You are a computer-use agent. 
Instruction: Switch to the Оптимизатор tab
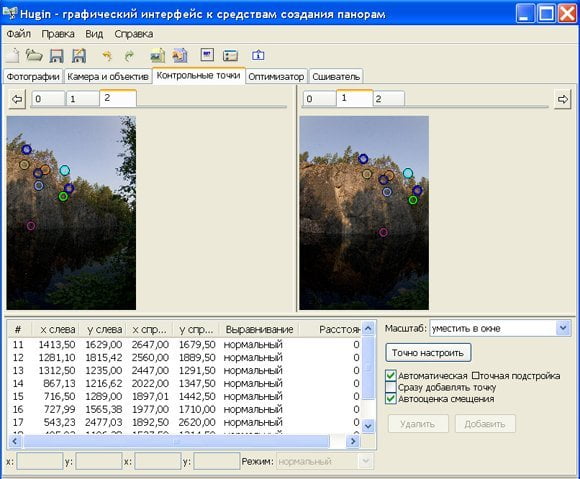[276, 77]
